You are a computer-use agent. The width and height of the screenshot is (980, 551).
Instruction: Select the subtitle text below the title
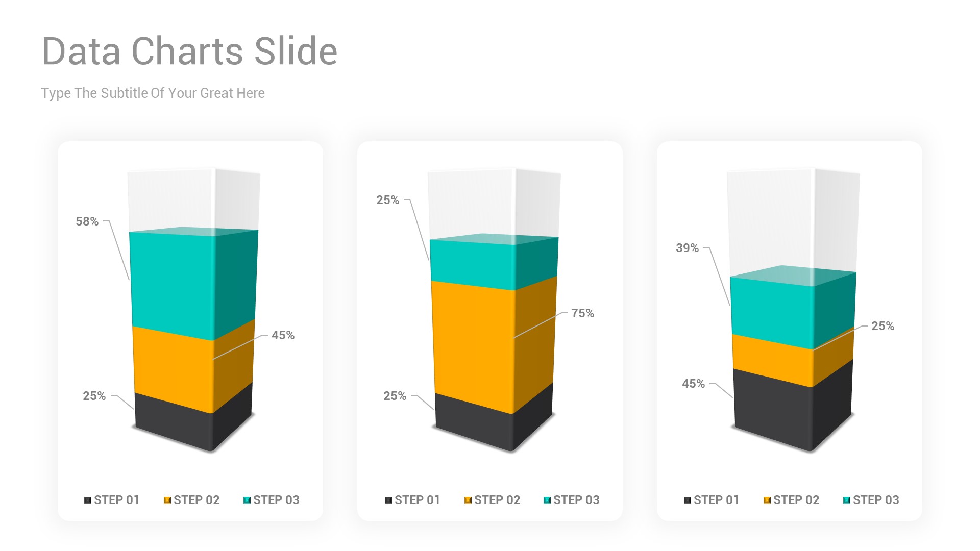153,93
